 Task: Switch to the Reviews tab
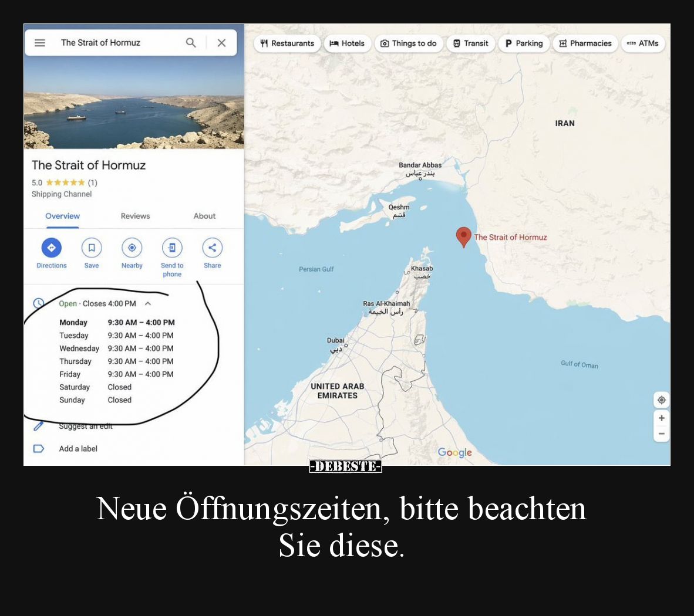[135, 216]
